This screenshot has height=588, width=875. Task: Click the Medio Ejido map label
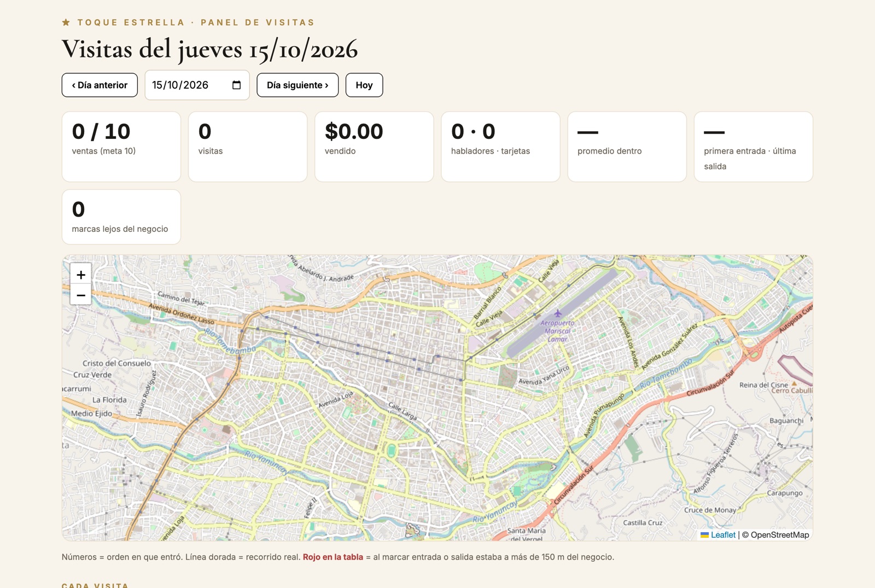[91, 414]
